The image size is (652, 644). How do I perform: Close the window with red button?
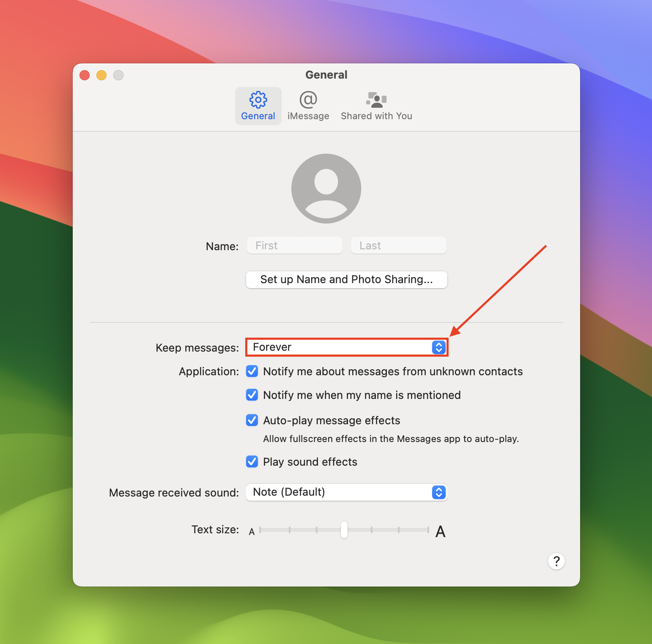[x=85, y=75]
